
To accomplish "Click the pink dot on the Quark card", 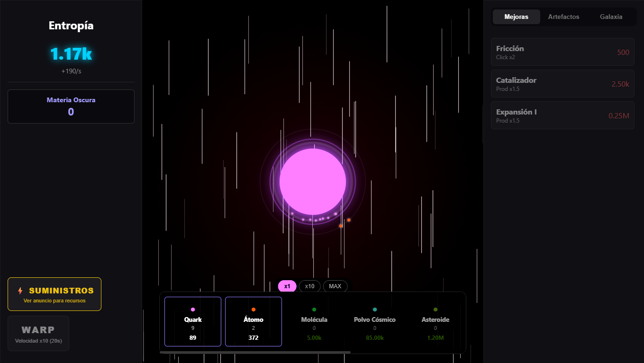I will click(x=193, y=310).
